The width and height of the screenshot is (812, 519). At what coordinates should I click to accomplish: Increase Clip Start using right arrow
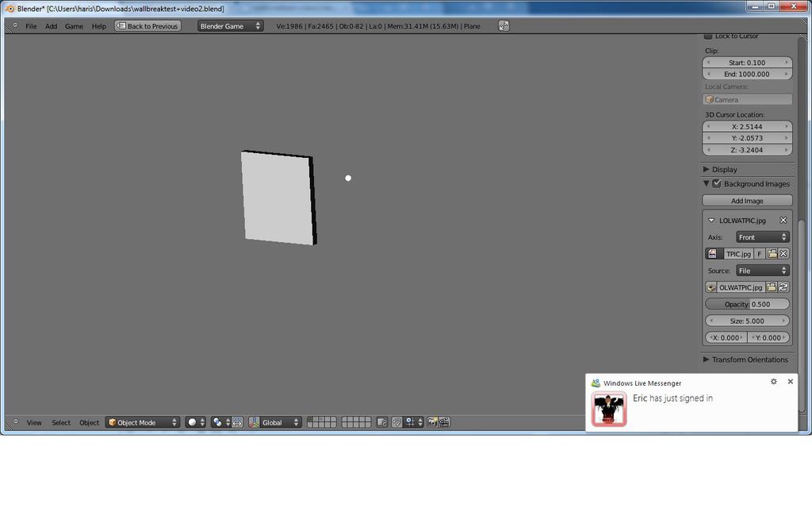(787, 63)
